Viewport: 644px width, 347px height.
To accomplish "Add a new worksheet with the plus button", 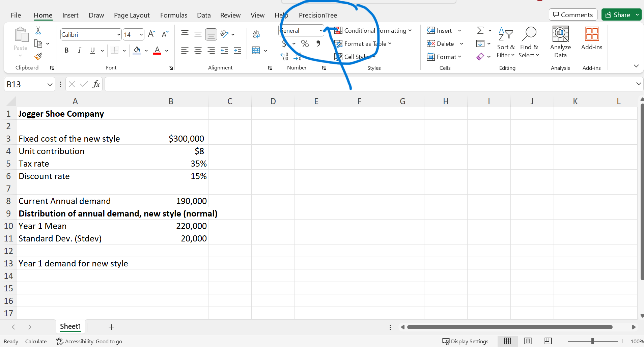I will click(x=111, y=327).
